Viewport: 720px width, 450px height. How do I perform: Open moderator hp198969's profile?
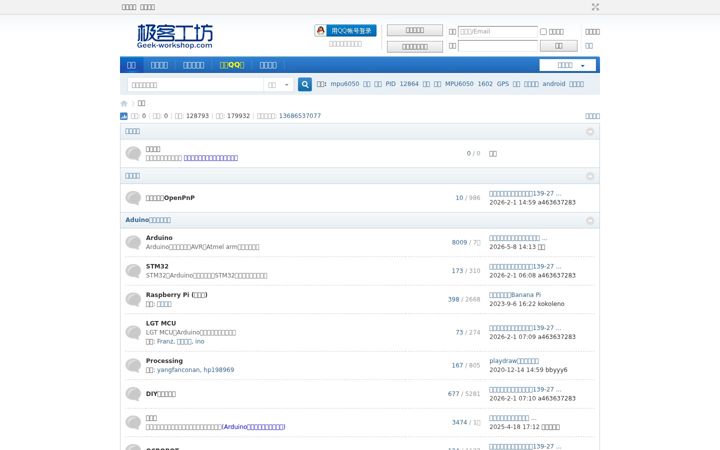[219, 370]
